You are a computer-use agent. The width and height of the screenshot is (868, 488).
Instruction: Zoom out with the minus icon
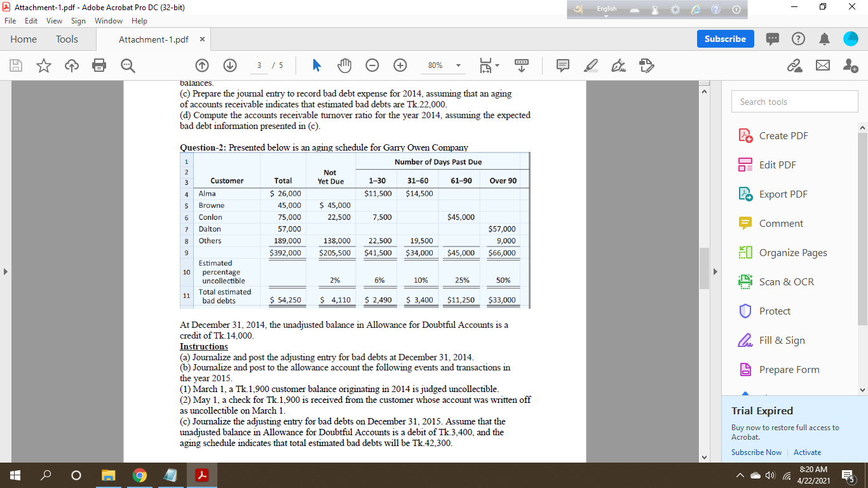pos(372,65)
